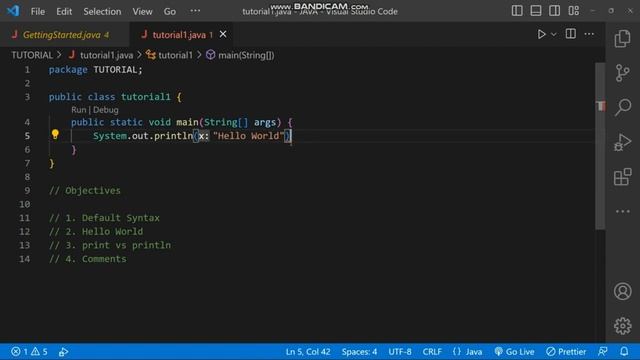Viewport: 640px width, 360px height.
Task: Open notifications bell
Action: pyautogui.click(x=624, y=351)
